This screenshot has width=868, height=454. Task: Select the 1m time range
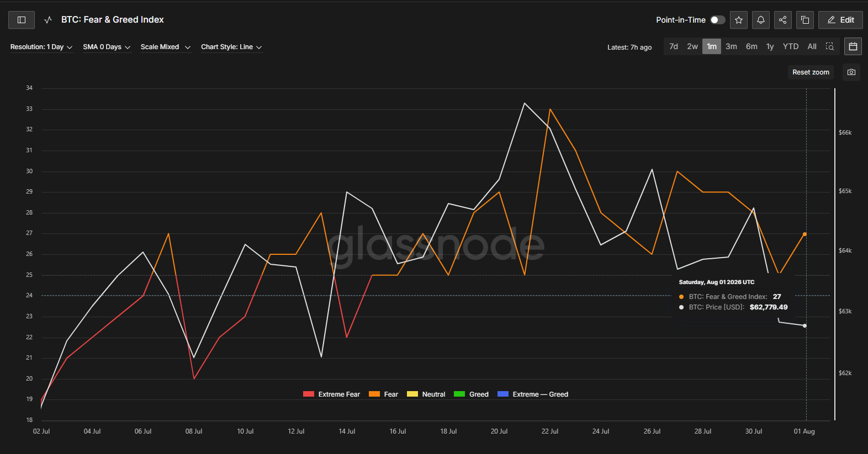712,46
